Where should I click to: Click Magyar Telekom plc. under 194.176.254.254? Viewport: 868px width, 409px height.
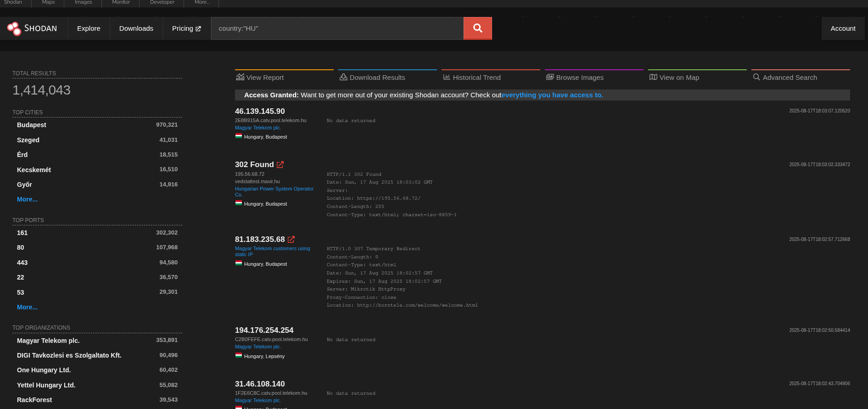tap(258, 347)
